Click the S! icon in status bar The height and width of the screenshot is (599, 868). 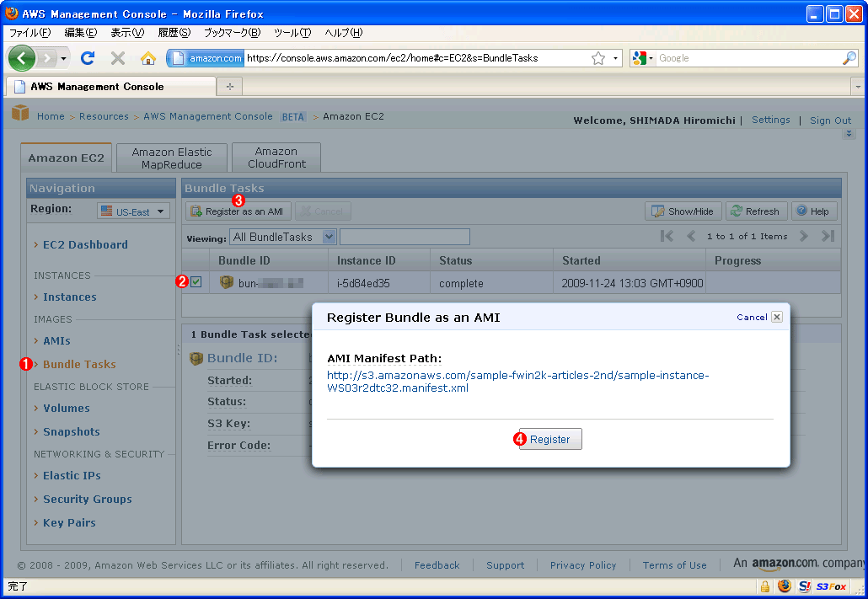(804, 586)
